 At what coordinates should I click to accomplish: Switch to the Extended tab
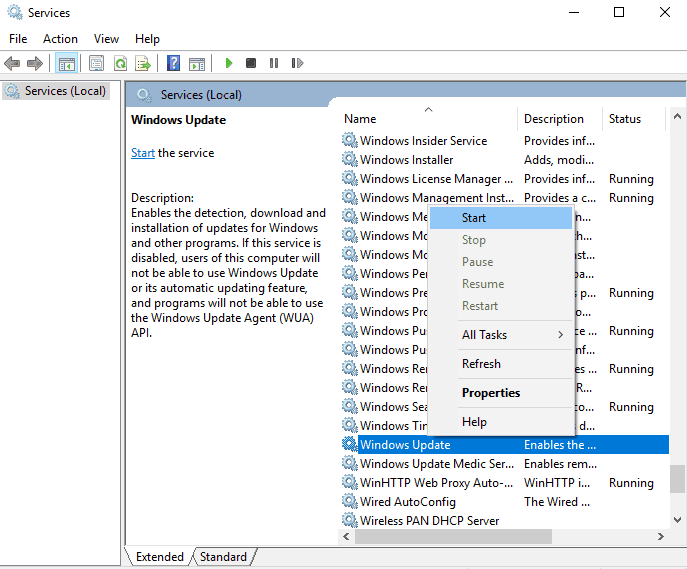(x=159, y=557)
